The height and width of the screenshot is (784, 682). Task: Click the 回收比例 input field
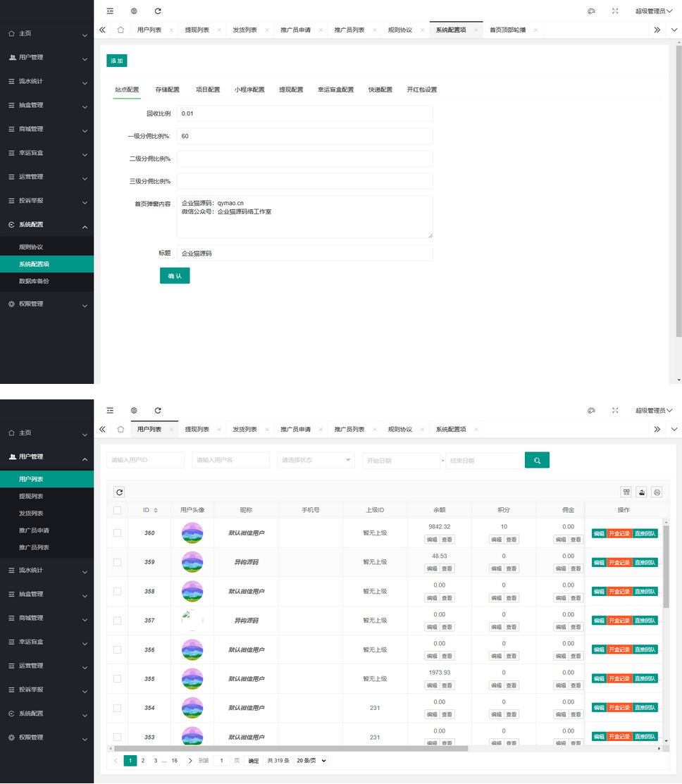(304, 113)
